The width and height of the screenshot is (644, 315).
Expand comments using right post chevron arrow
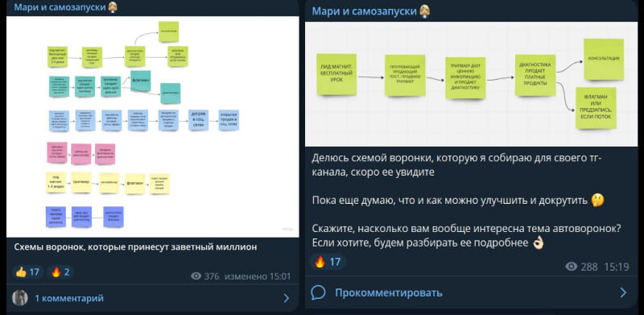(623, 292)
